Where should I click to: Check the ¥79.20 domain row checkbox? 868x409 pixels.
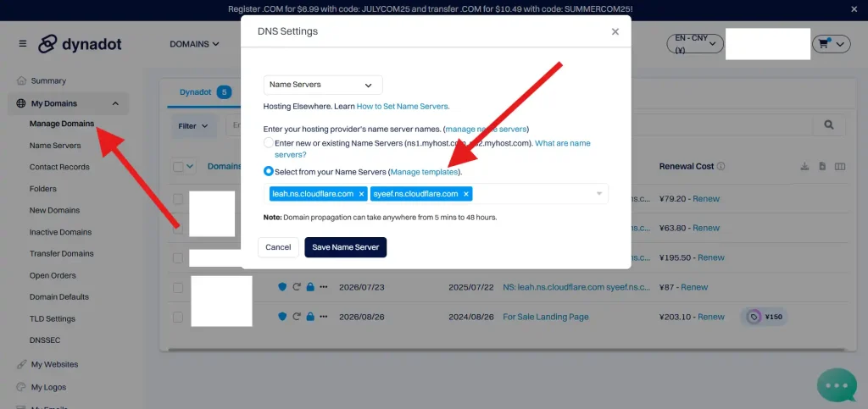(178, 198)
